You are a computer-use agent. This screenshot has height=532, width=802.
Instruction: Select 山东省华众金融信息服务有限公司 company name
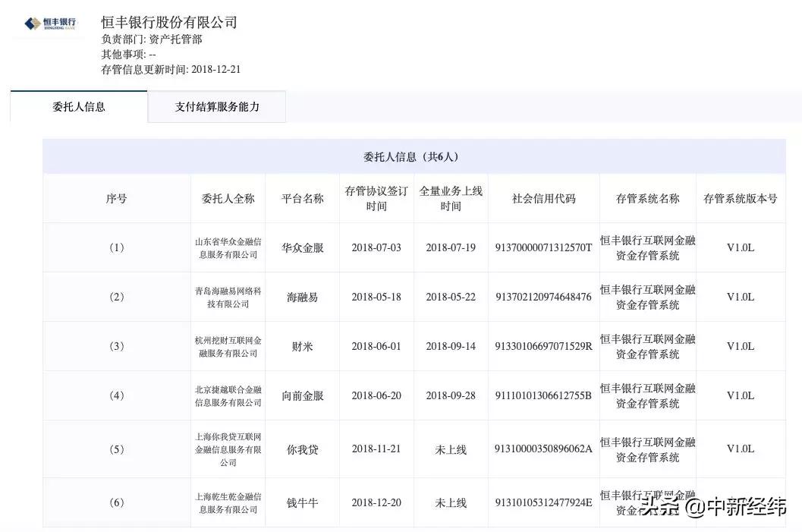click(228, 247)
